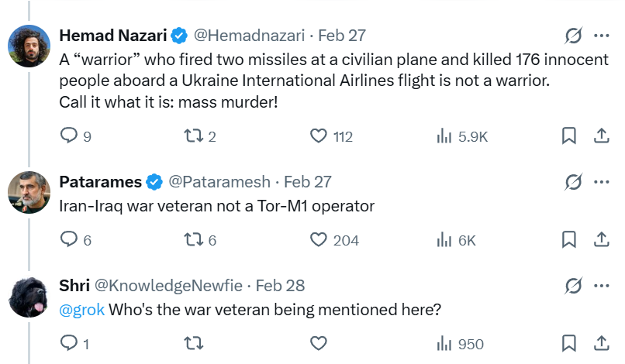Open more options on Patarames' tweet
The width and height of the screenshot is (625, 364).
601,182
